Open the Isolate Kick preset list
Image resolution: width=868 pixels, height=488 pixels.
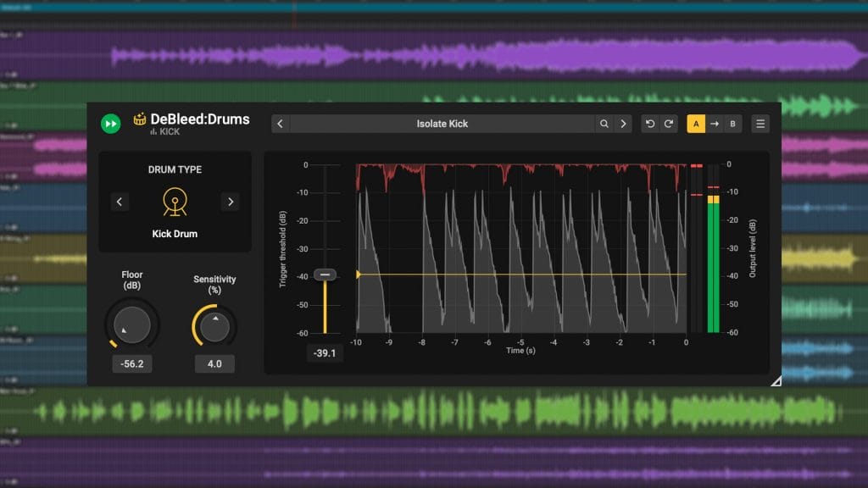point(442,124)
